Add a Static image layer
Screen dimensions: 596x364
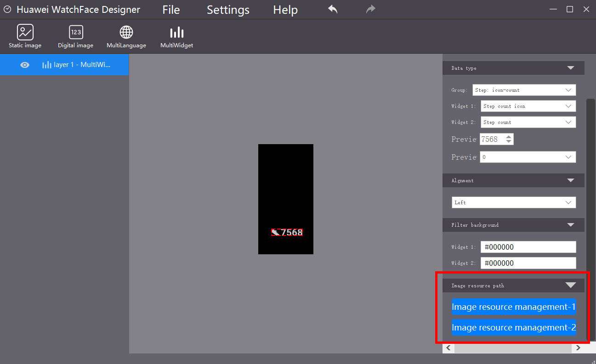[x=25, y=36]
